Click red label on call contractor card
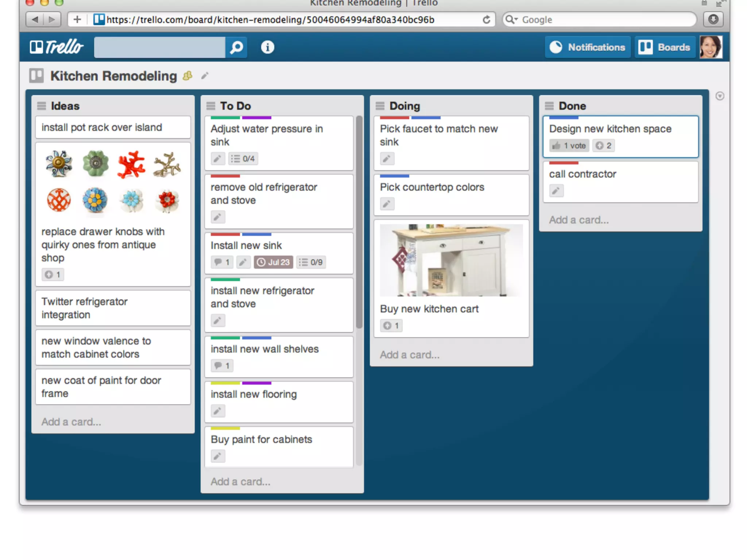Screen dimensions: 747x560 564,163
